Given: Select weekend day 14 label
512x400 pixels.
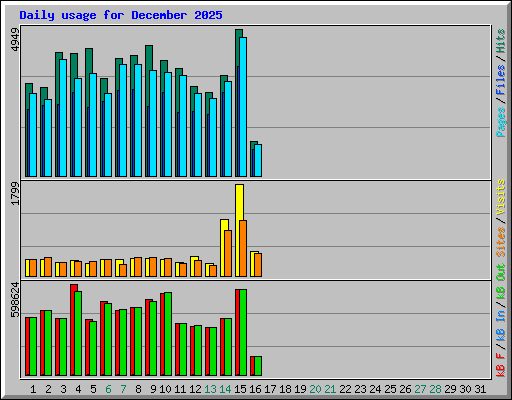Looking at the screenshot, I should click(225, 389).
